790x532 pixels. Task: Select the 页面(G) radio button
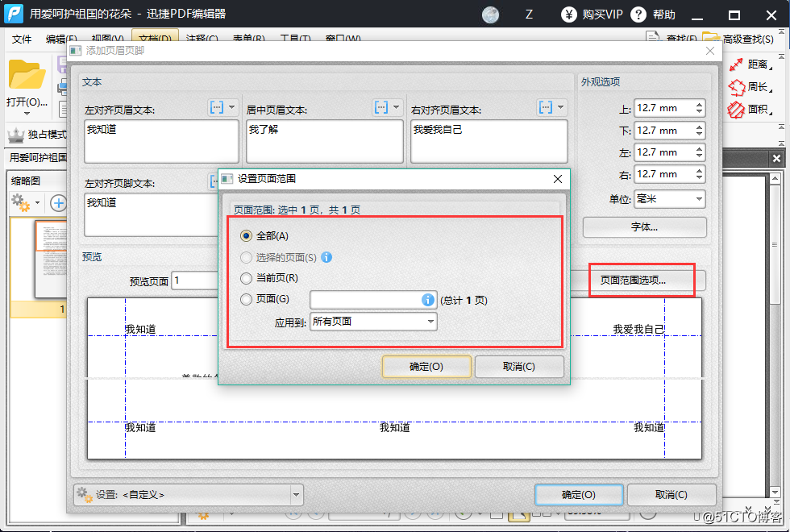[246, 300]
